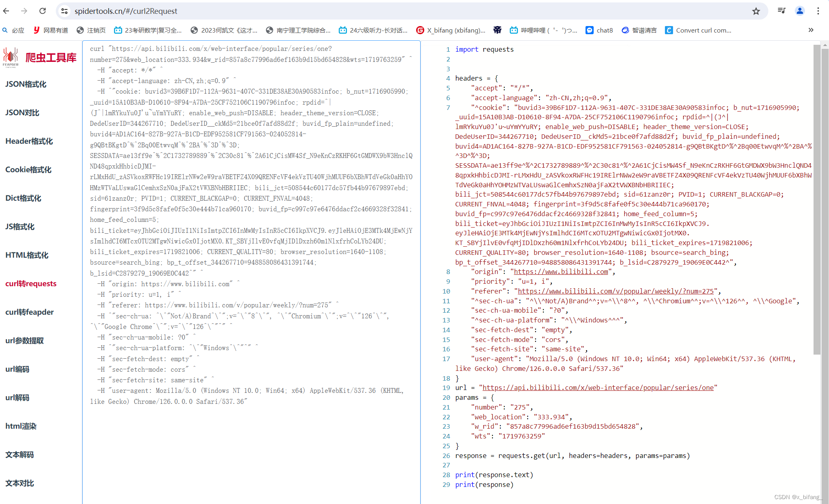829x504 pixels.
Task: Select Dict格式化 in the sidebar
Action: click(x=23, y=198)
